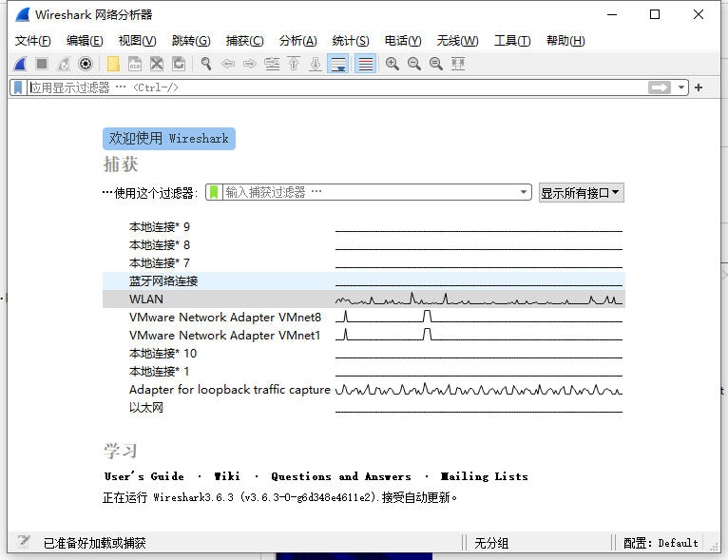Open the 视图(V) menu
This screenshot has height=560, width=728.
pyautogui.click(x=138, y=41)
